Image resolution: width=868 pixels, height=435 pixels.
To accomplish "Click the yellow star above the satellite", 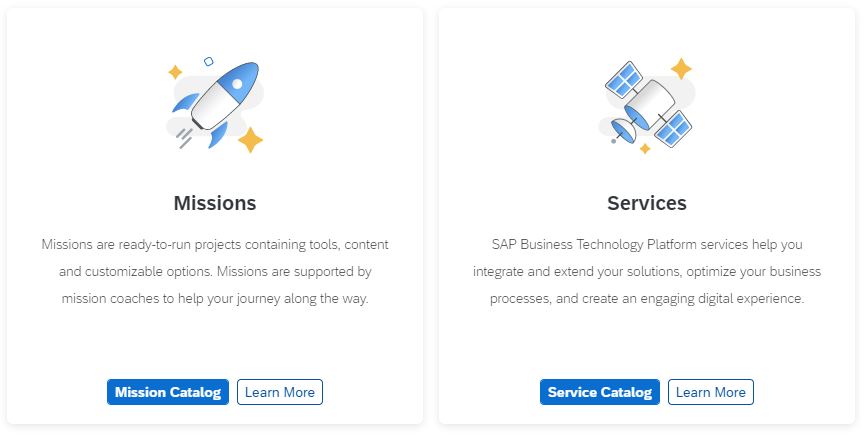I will coord(681,69).
